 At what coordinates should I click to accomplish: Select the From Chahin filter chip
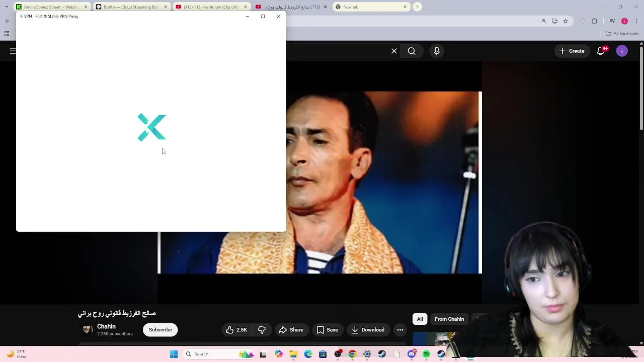pyautogui.click(x=449, y=319)
